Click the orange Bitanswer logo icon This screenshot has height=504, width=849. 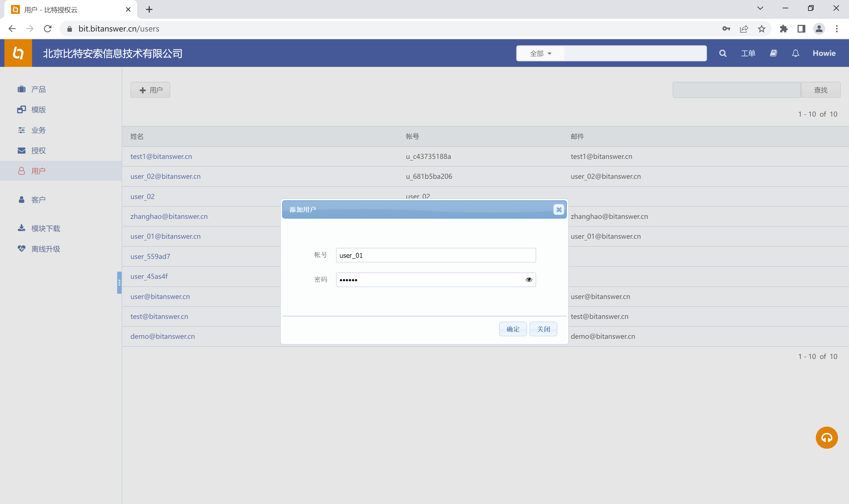18,53
